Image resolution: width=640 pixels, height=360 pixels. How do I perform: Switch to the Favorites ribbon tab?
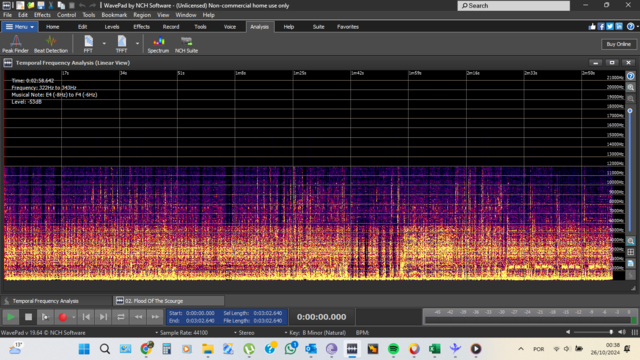(348, 27)
